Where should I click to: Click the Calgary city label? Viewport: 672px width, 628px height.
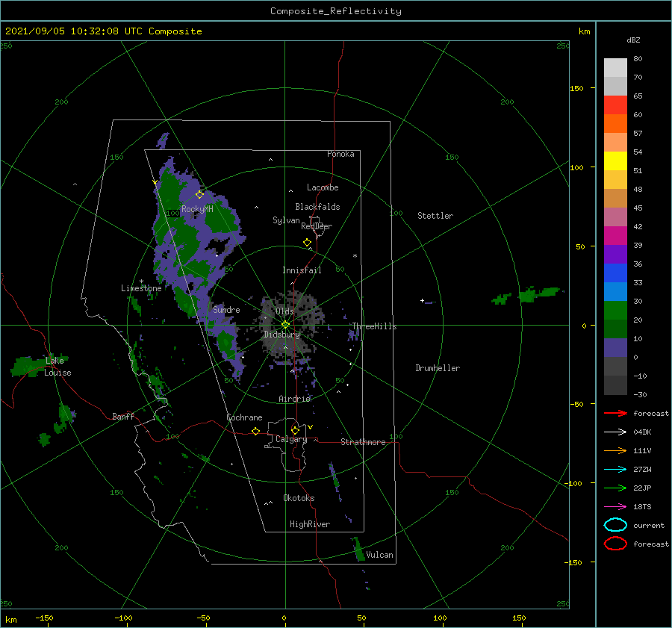pyautogui.click(x=291, y=439)
